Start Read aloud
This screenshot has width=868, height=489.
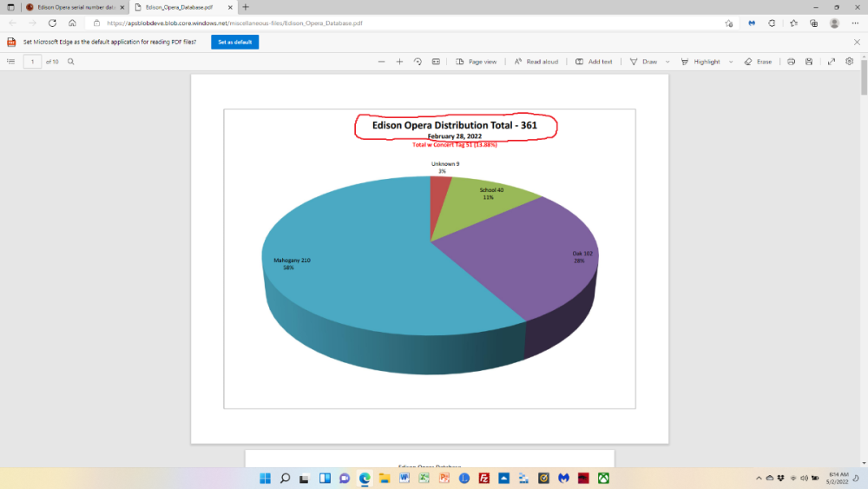(x=536, y=62)
